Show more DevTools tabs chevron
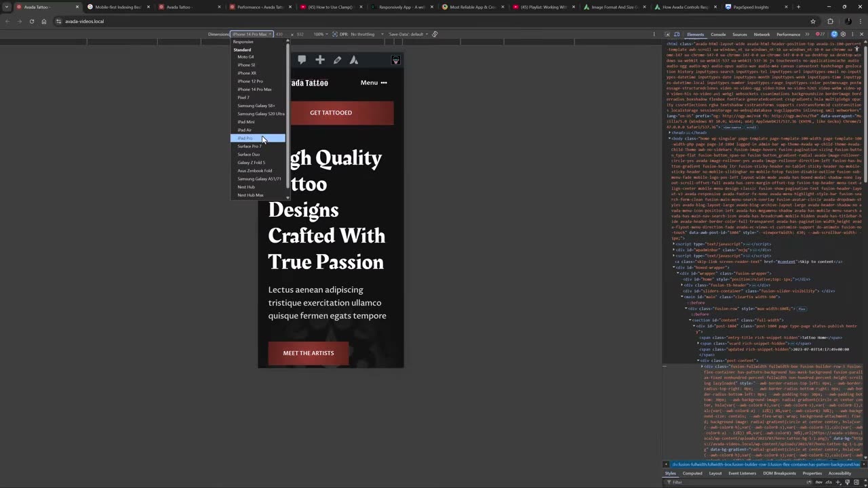The image size is (868, 488). tap(807, 34)
